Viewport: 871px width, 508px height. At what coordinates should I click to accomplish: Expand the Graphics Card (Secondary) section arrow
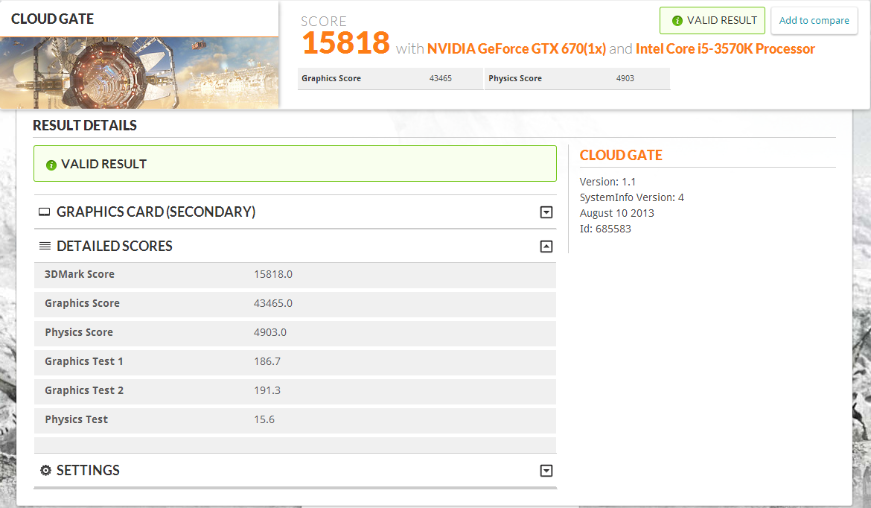tap(546, 212)
